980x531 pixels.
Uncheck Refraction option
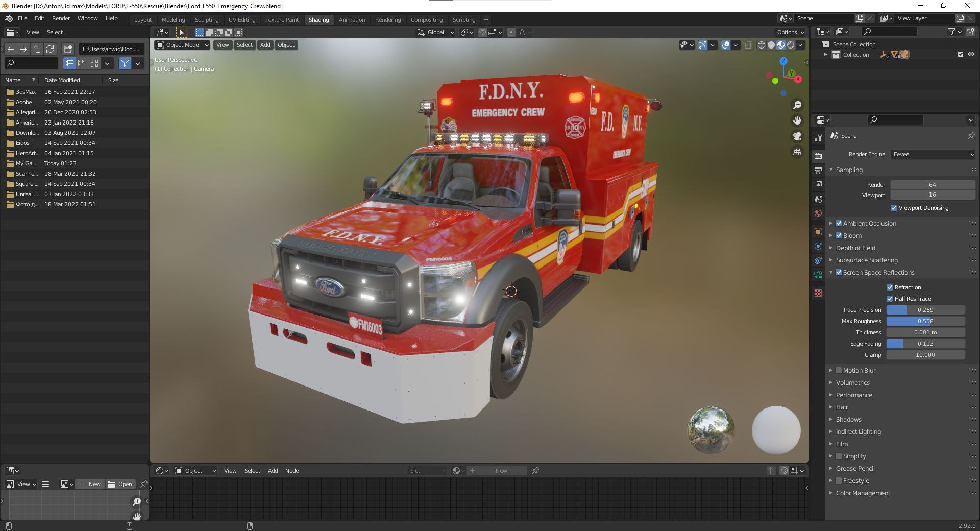pyautogui.click(x=890, y=287)
